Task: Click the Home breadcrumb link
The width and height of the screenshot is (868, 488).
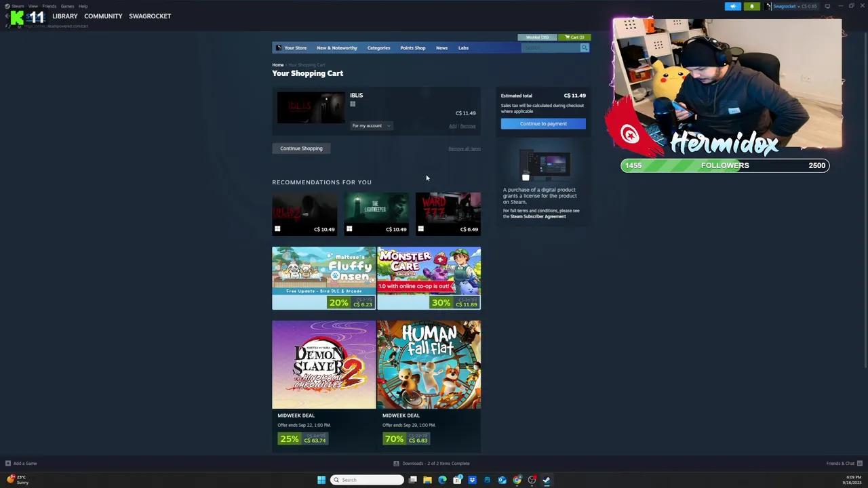Action: click(278, 65)
